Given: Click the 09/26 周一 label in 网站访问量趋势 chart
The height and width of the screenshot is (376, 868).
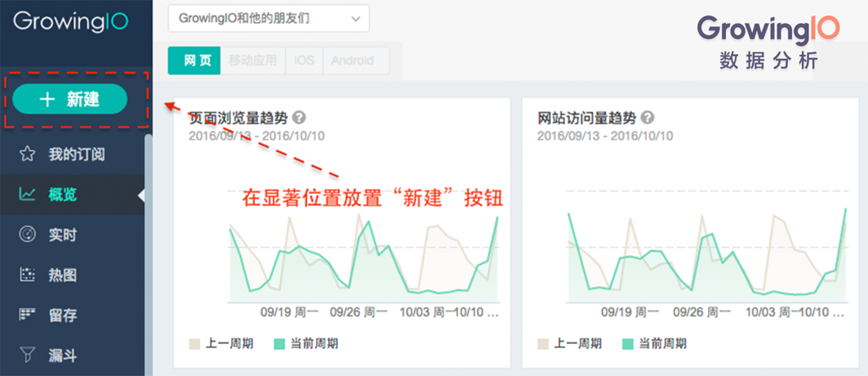Looking at the screenshot, I should pos(702,312).
